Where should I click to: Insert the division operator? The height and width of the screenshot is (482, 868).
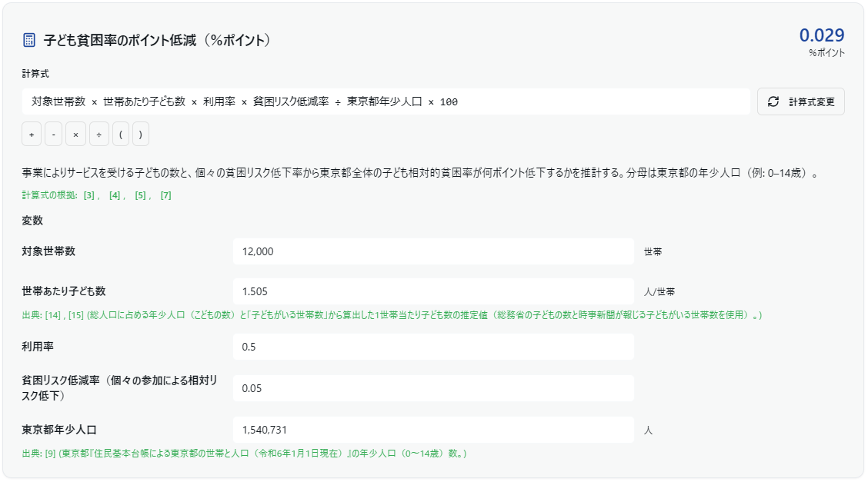point(98,135)
